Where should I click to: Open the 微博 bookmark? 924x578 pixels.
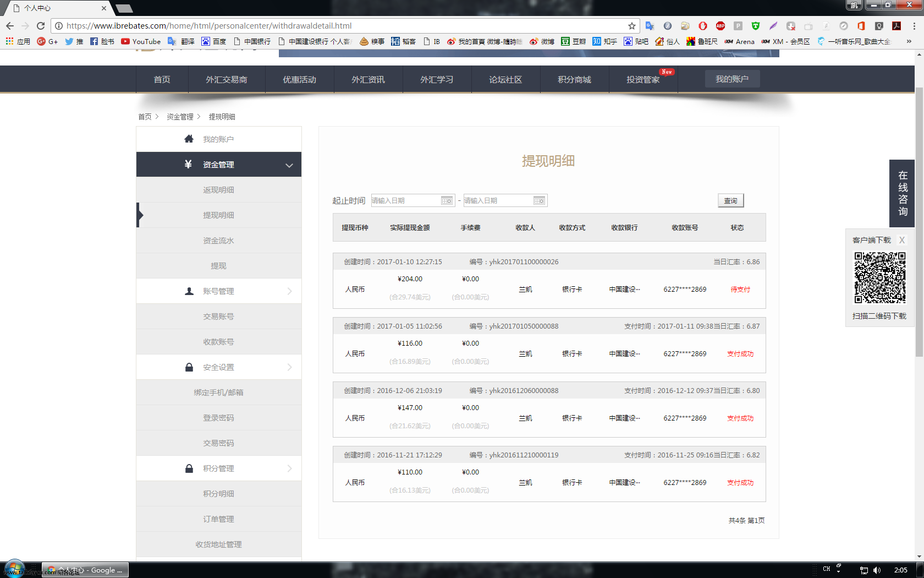tap(542, 41)
